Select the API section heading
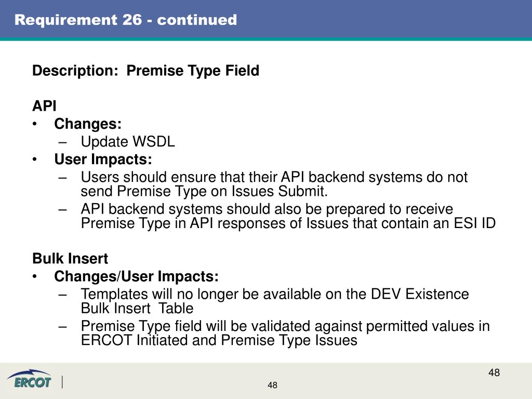 (x=44, y=106)
